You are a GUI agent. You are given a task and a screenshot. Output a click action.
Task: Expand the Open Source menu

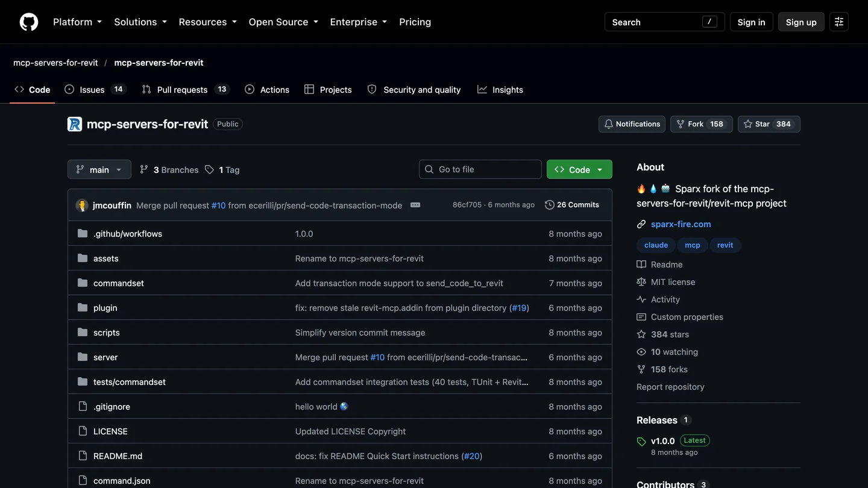[283, 22]
